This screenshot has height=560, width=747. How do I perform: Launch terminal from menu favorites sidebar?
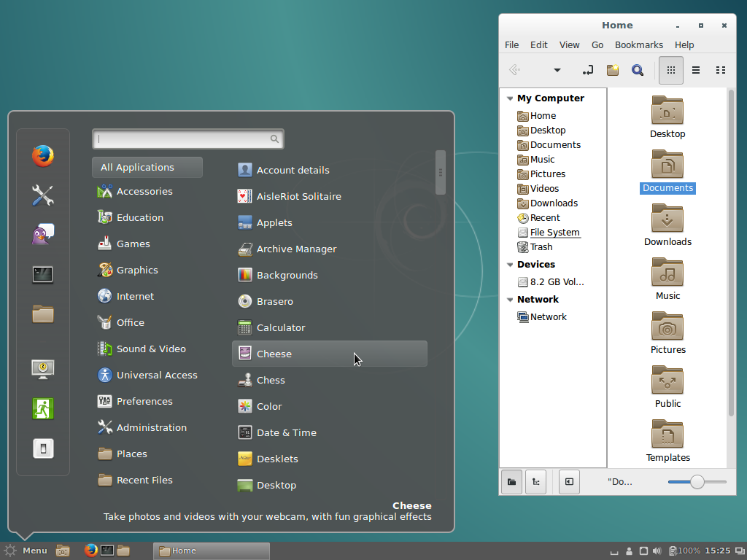(x=43, y=274)
